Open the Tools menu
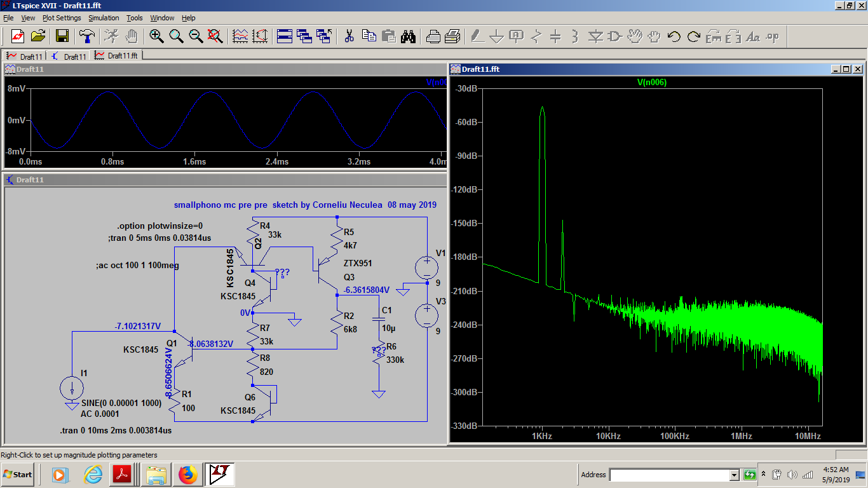Image resolution: width=868 pixels, height=488 pixels. [135, 18]
